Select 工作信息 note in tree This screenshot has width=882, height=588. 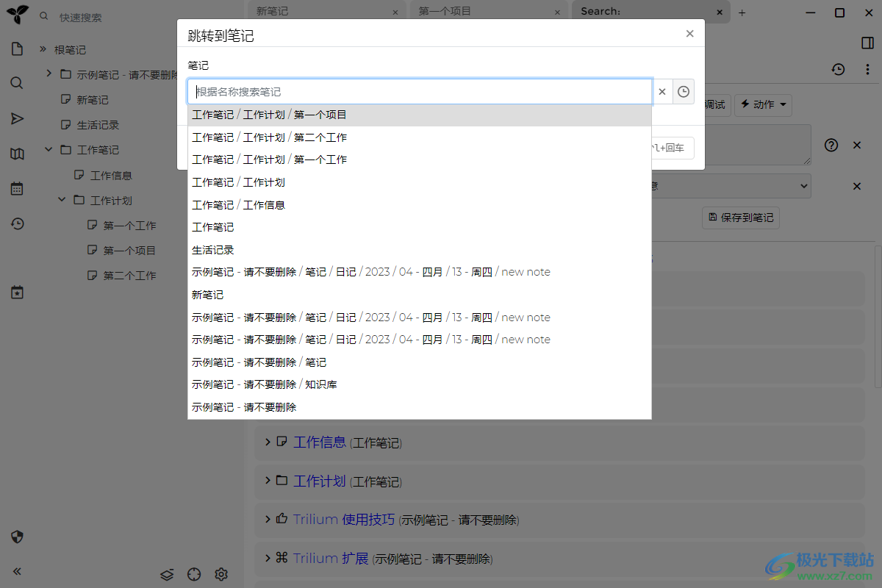(x=111, y=176)
